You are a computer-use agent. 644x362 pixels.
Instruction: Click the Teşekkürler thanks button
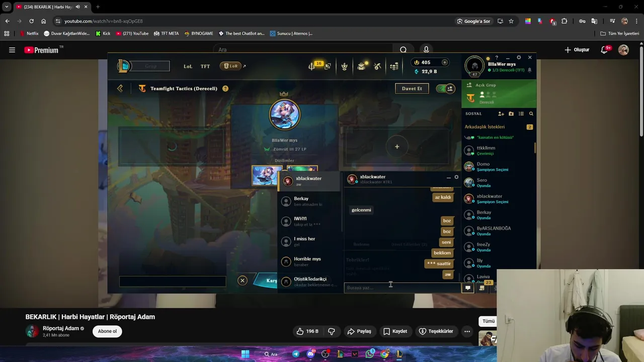pyautogui.click(x=436, y=331)
